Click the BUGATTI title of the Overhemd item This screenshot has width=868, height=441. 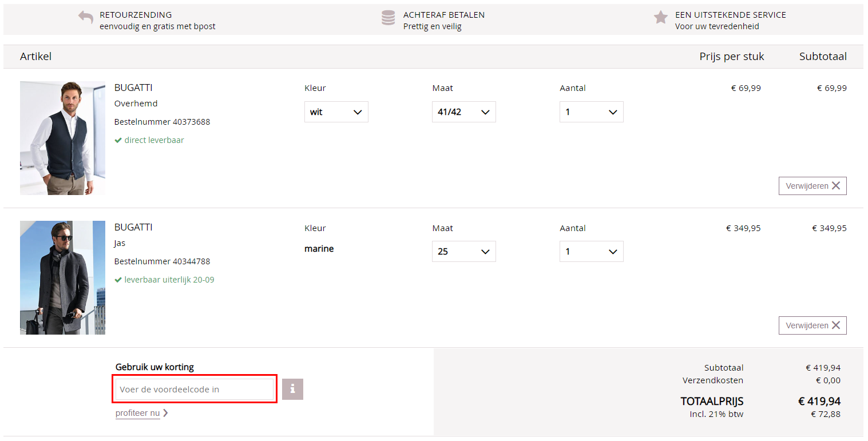click(x=133, y=88)
